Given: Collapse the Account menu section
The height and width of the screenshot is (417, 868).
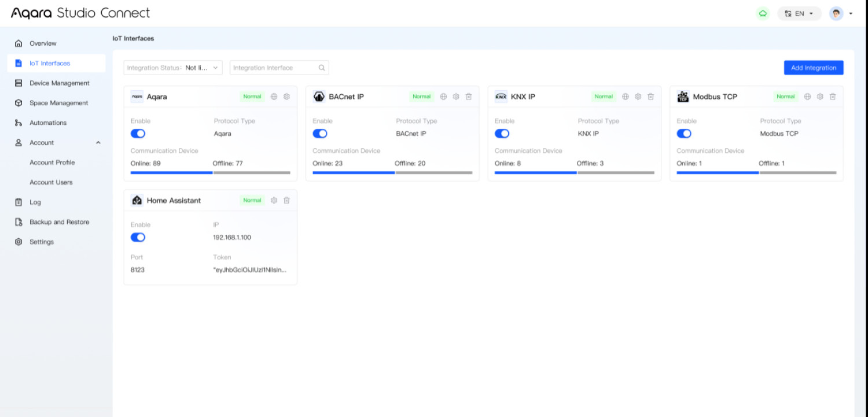Looking at the screenshot, I should point(98,143).
